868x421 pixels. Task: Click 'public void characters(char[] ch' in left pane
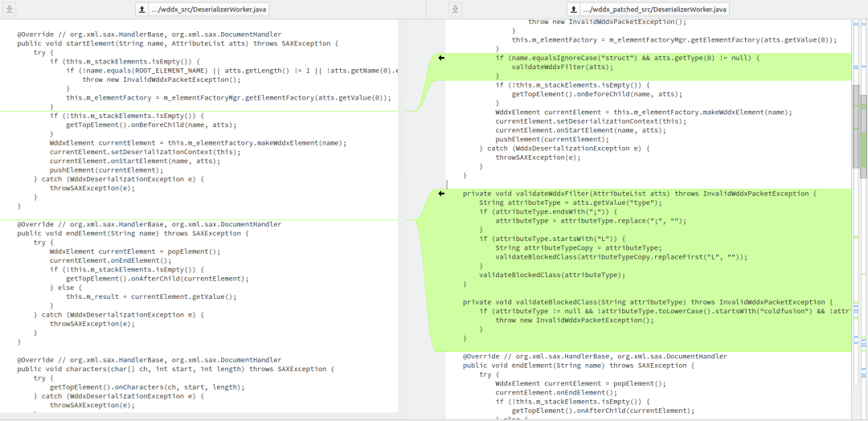click(x=174, y=369)
